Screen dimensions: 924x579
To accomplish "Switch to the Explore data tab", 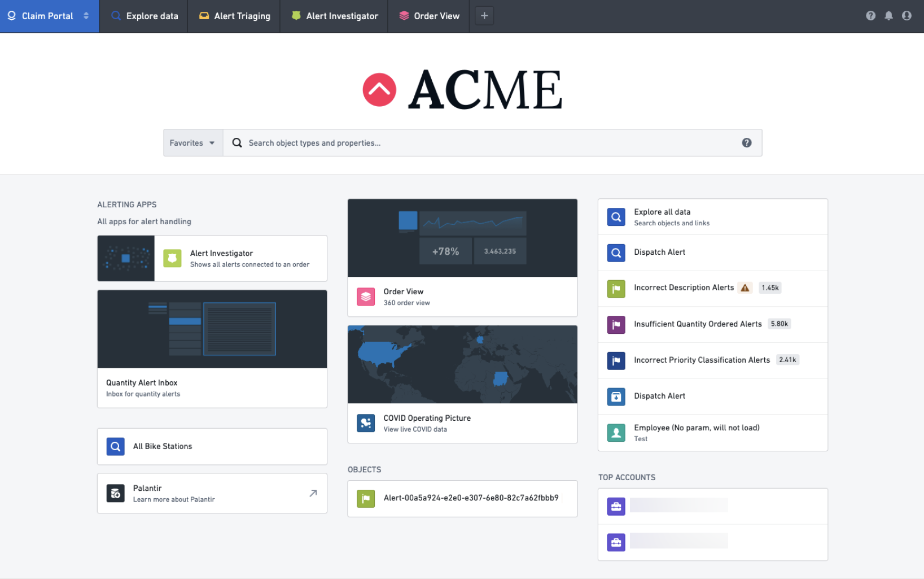I will click(144, 16).
